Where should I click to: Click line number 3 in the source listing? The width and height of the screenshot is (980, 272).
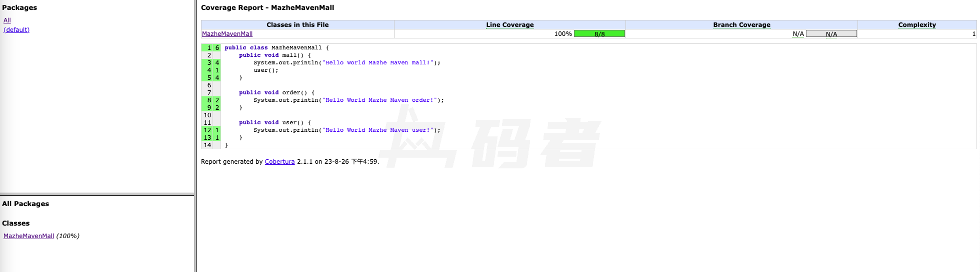pyautogui.click(x=209, y=63)
